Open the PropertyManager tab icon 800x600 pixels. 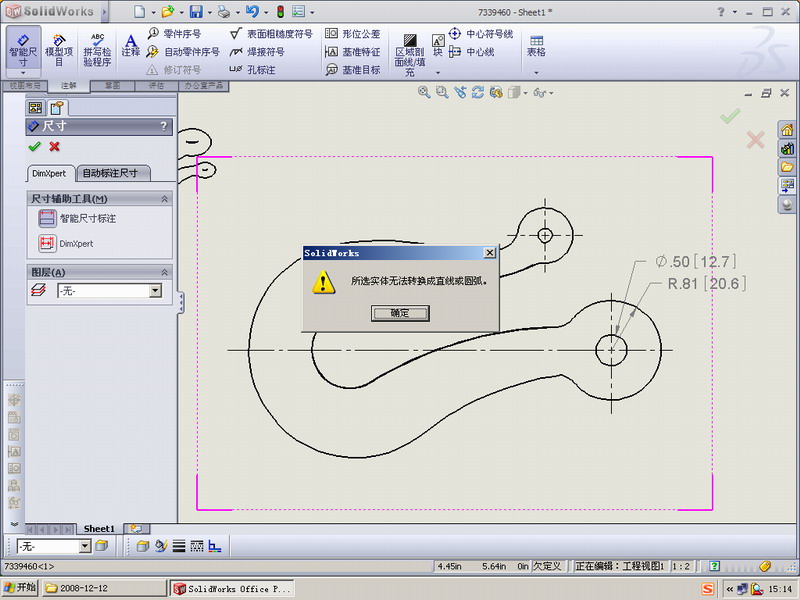pos(57,108)
